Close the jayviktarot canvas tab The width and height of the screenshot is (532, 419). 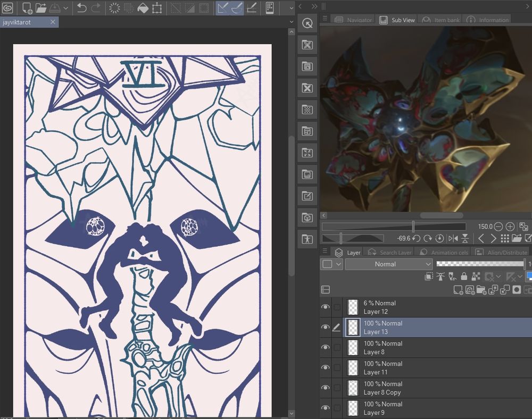pyautogui.click(x=53, y=22)
